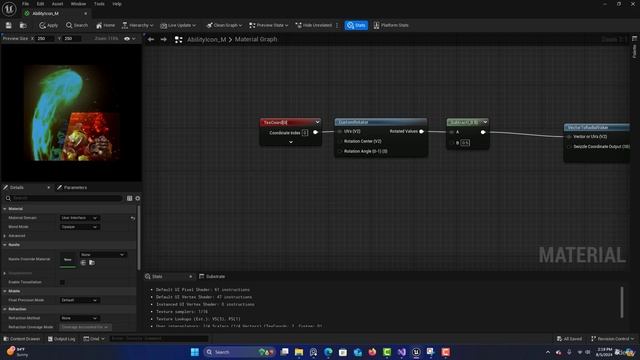The height and width of the screenshot is (360, 640).
Task: Click the Save material icon
Action: [9, 25]
